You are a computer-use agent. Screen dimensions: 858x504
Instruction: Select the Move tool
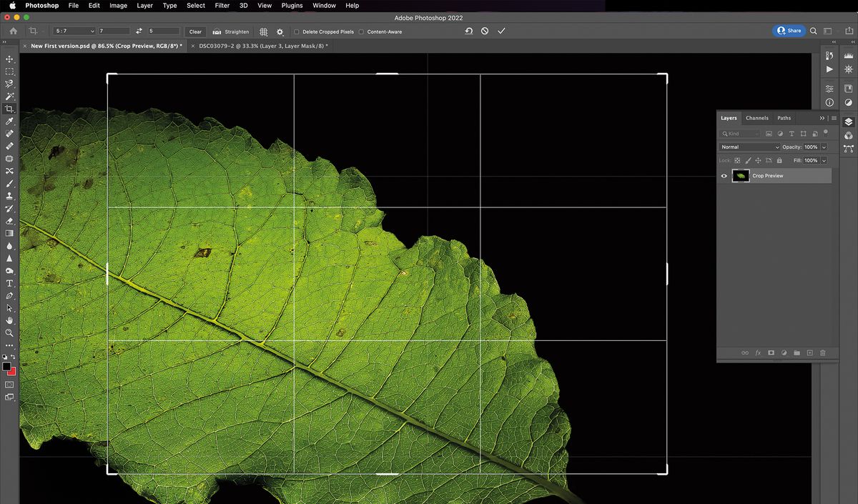(9, 59)
